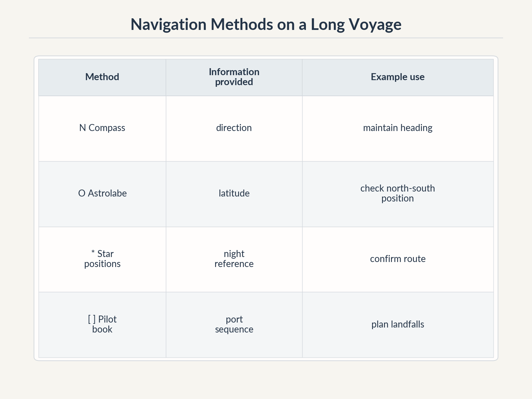Click the O symbol before Astrolabe
This screenshot has width=532, height=399.
[x=82, y=194]
